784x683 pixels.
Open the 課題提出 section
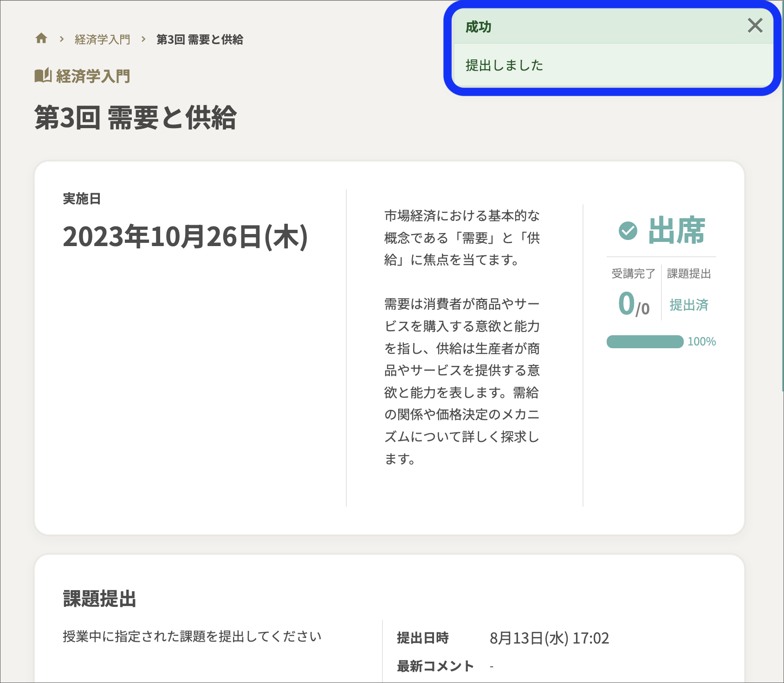(x=100, y=599)
